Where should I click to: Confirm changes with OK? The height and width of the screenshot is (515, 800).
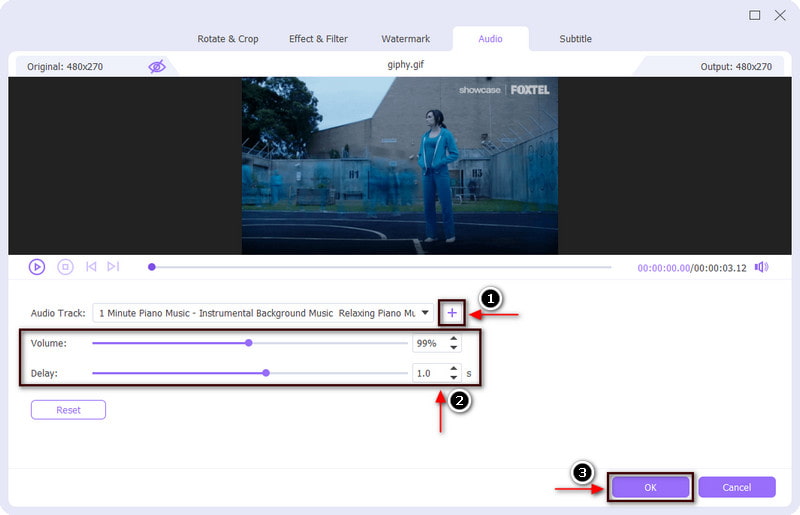coord(651,487)
